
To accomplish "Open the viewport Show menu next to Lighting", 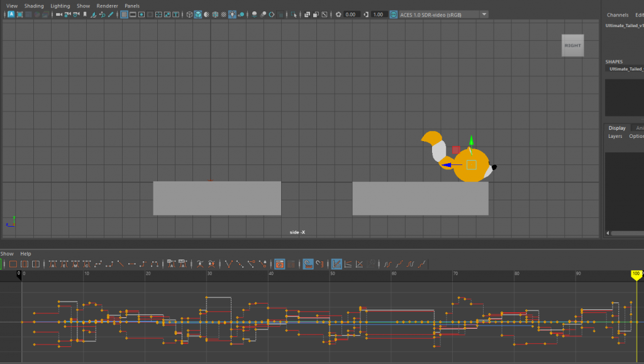I will tap(84, 6).
